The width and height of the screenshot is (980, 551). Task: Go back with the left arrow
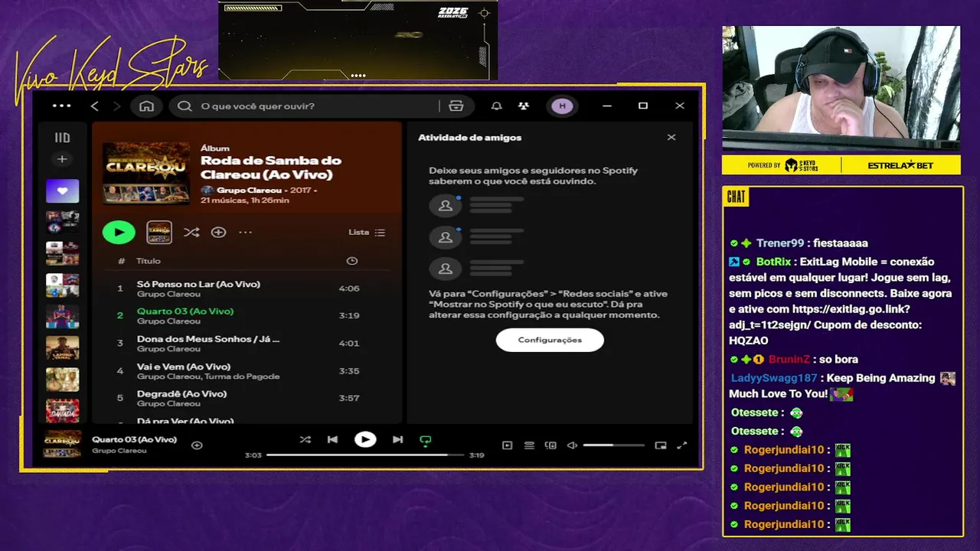[x=94, y=106]
